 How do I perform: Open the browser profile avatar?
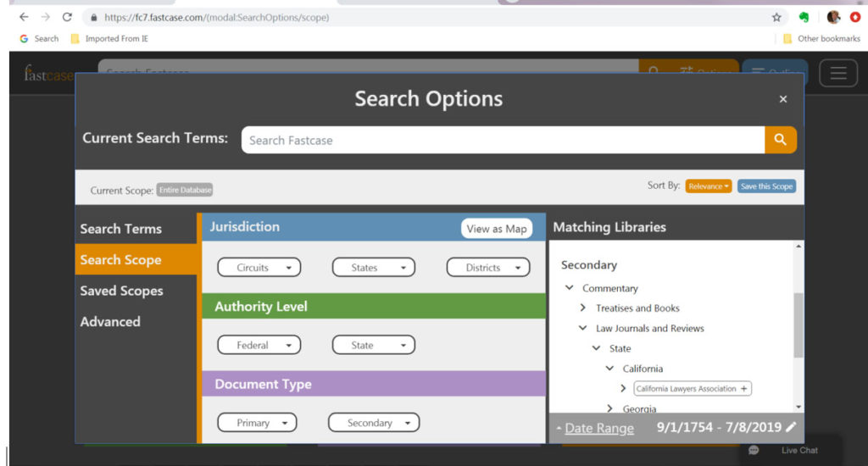point(833,17)
